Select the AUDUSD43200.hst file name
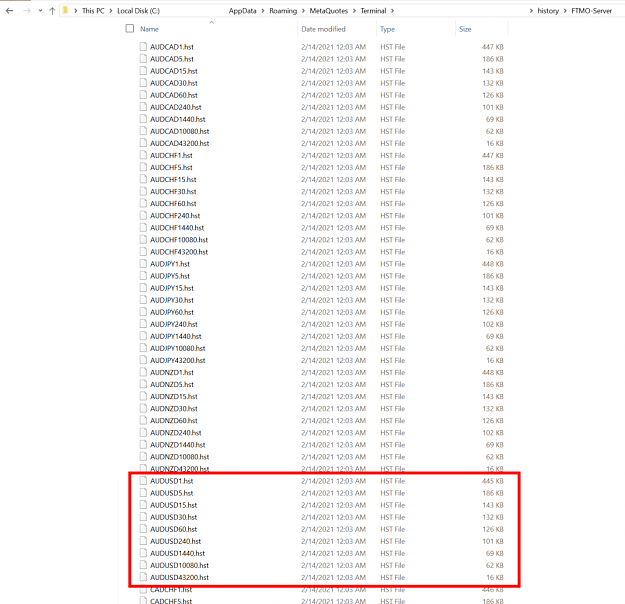Image resolution: width=625 pixels, height=604 pixels. point(179,577)
